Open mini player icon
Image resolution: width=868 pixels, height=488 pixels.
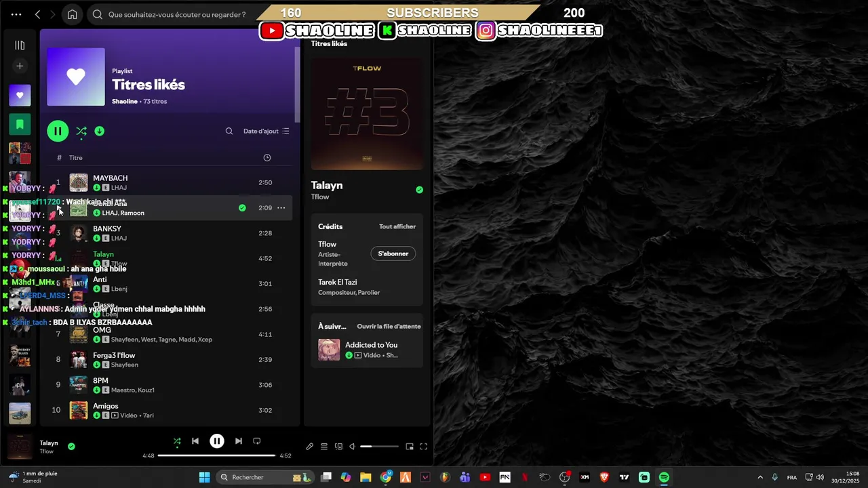click(410, 447)
